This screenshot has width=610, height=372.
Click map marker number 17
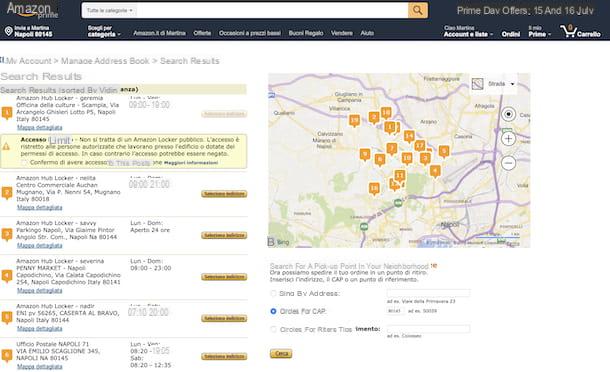pos(419,146)
